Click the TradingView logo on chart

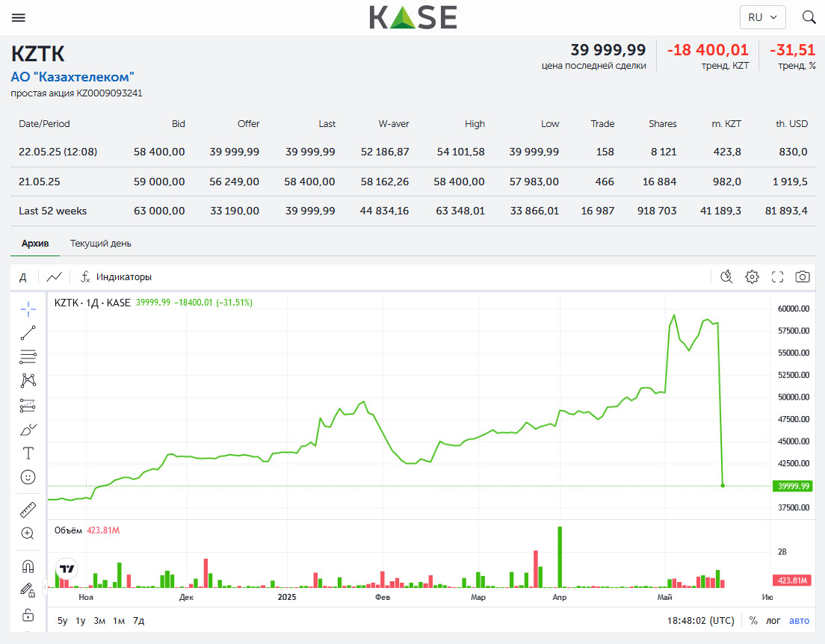(67, 569)
